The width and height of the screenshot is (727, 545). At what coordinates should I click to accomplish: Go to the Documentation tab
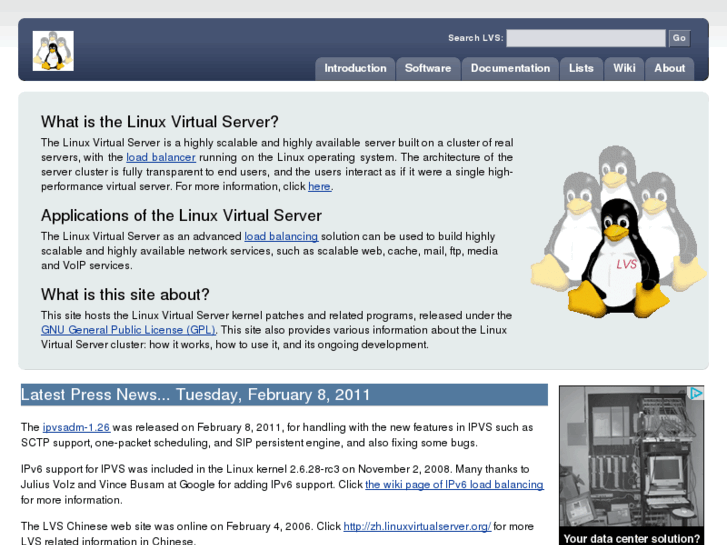tap(510, 68)
